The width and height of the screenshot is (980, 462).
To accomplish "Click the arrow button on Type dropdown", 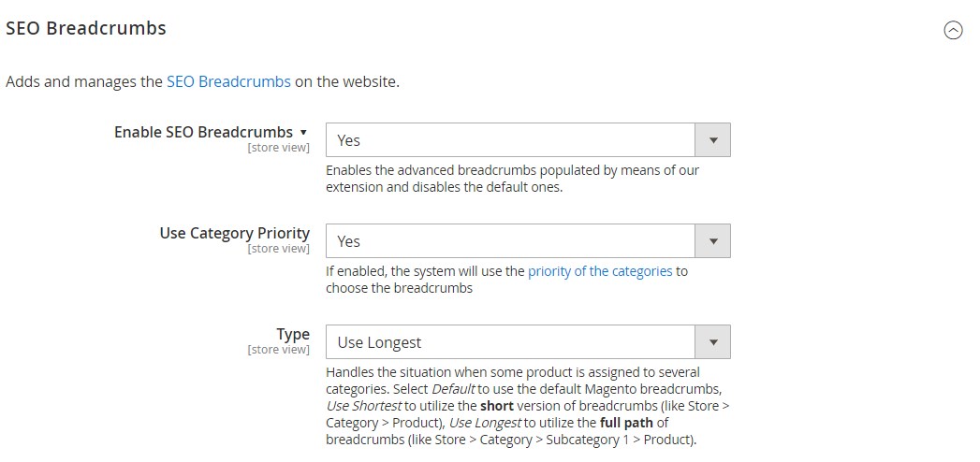I will 712,342.
